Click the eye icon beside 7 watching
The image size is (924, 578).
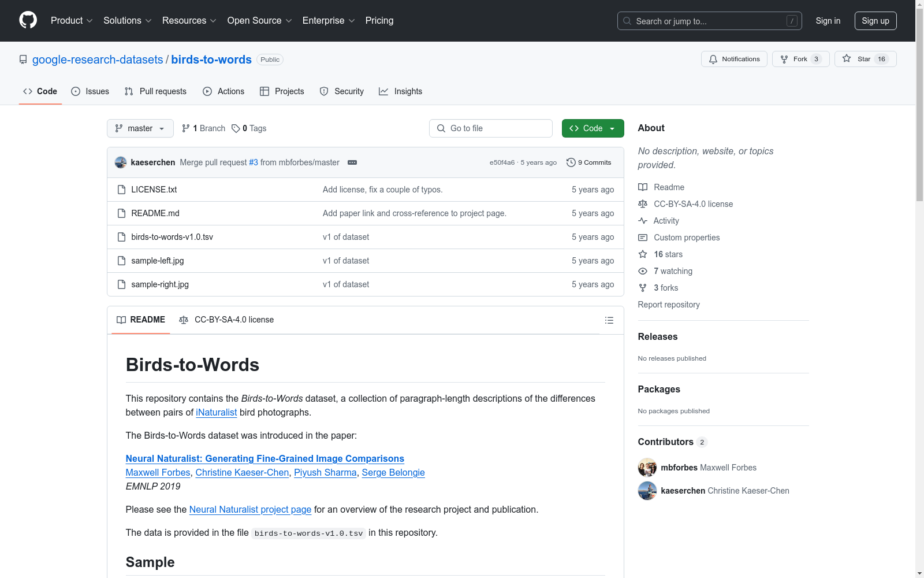pos(643,271)
